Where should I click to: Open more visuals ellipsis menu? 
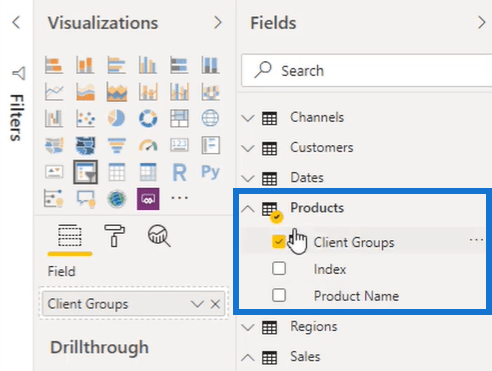click(x=179, y=198)
